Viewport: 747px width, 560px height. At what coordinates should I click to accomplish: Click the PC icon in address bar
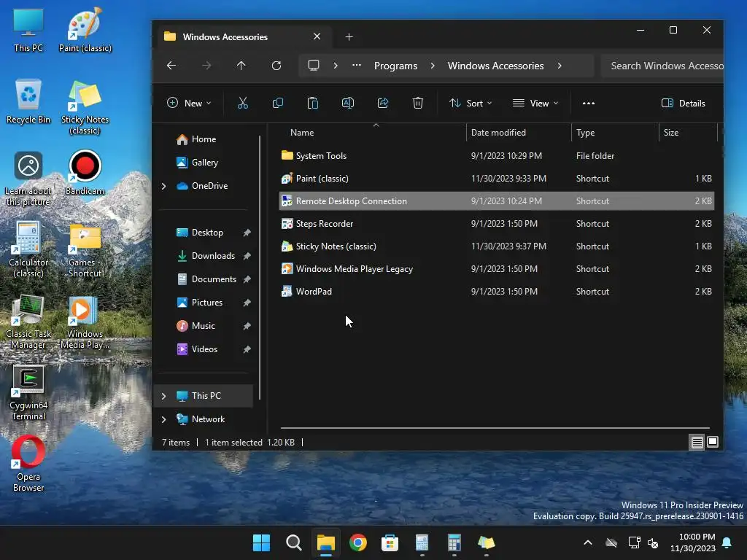coord(314,65)
